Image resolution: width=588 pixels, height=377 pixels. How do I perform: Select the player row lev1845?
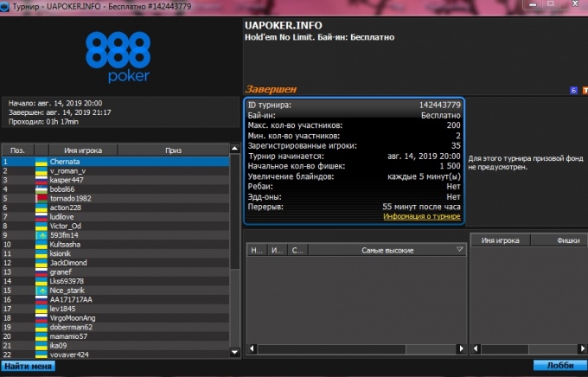point(116,309)
